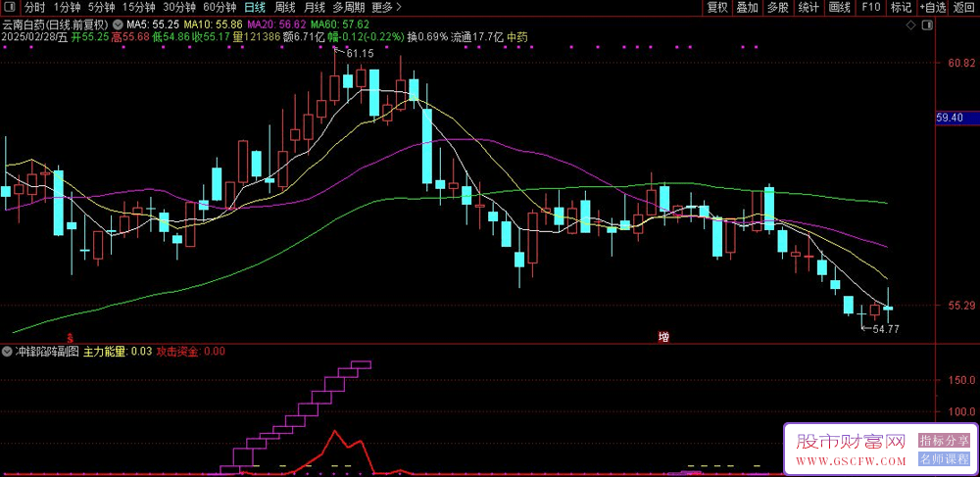Select the 30分钟 period

coord(179,8)
